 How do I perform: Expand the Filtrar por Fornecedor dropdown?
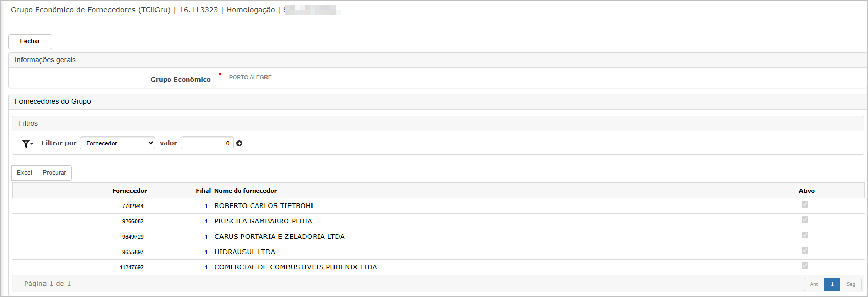(118, 143)
